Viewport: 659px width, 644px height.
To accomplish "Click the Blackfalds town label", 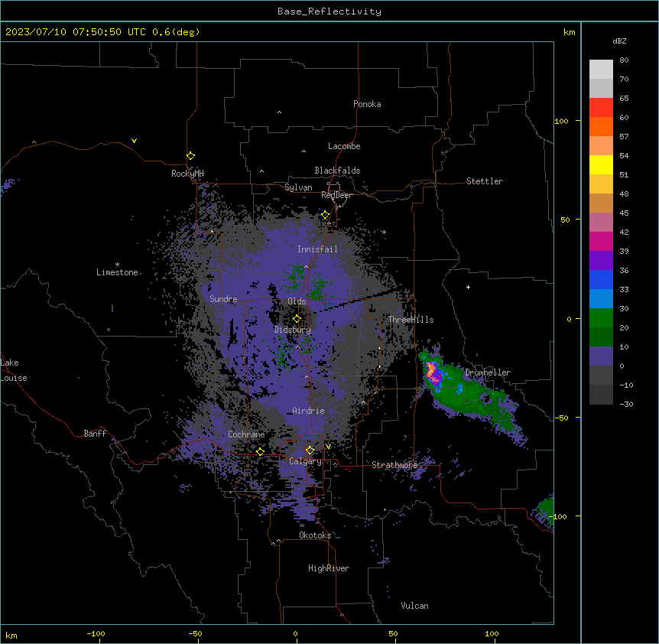I will [x=337, y=171].
